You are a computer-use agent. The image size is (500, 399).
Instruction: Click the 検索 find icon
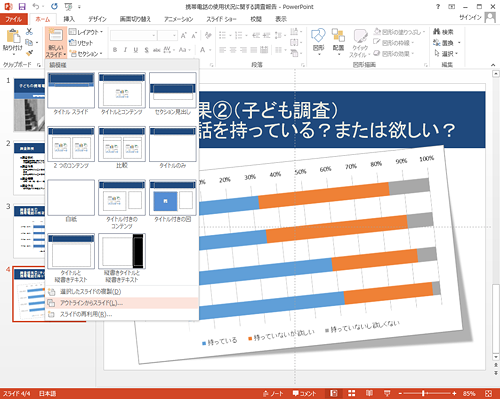[x=443, y=32]
